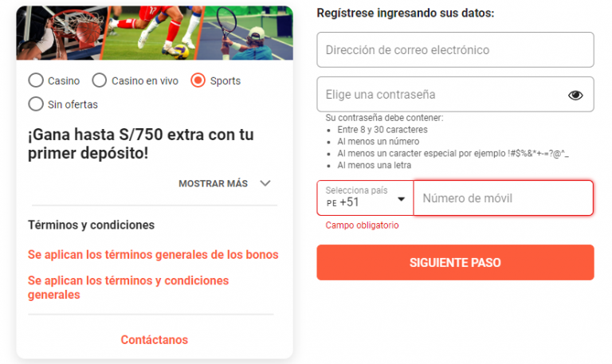
Task: Open términos y condiciones generales link
Action: [x=128, y=288]
